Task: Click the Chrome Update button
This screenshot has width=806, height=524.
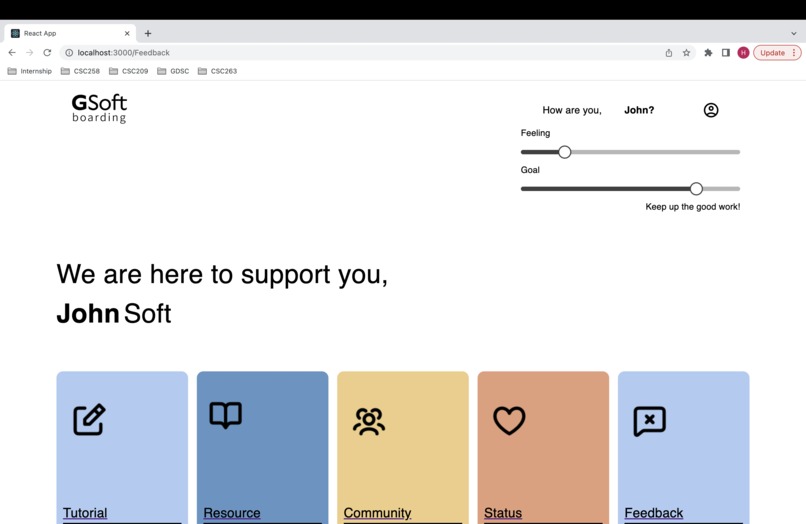Action: [777, 52]
